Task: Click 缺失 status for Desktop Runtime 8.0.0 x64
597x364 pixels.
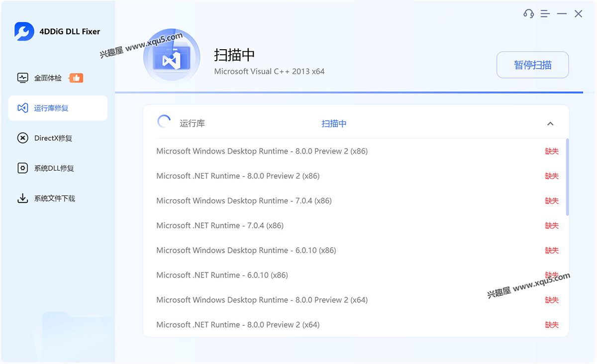Action: point(552,300)
